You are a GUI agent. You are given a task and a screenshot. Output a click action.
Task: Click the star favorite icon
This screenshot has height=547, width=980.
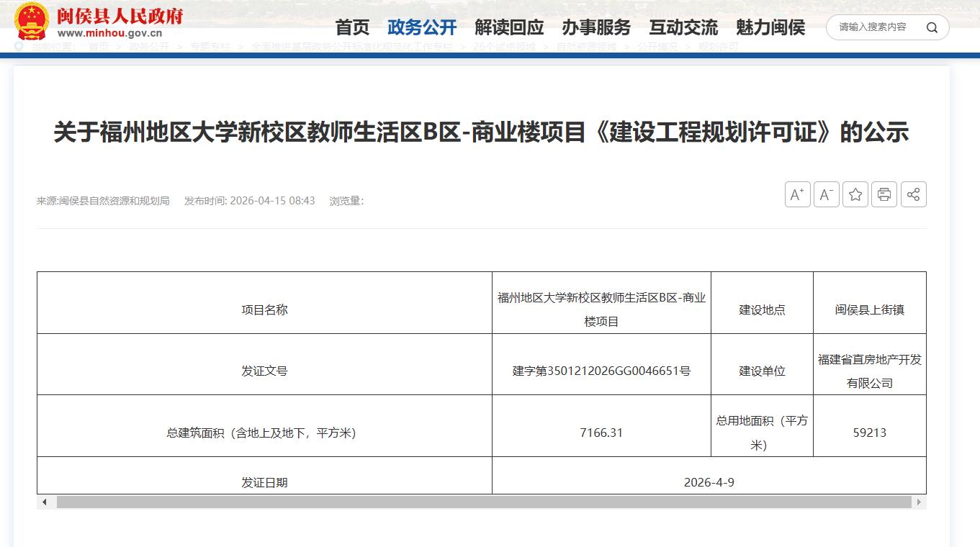855,194
